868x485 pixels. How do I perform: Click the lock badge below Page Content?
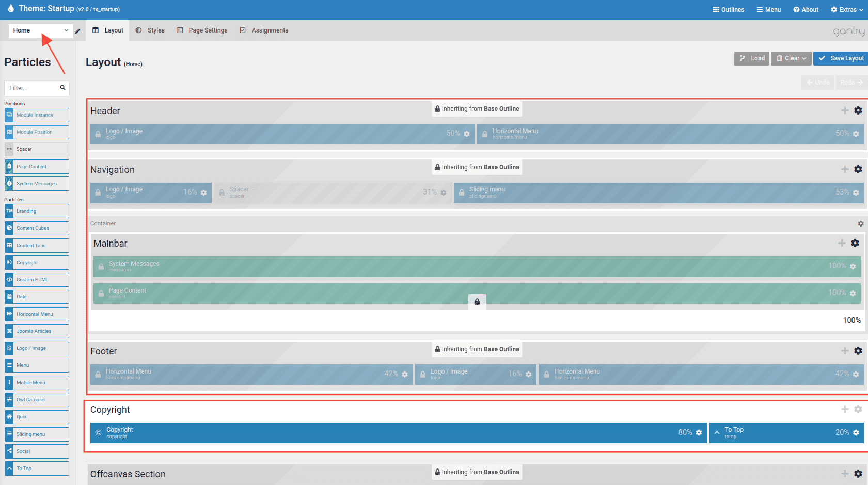tap(477, 302)
